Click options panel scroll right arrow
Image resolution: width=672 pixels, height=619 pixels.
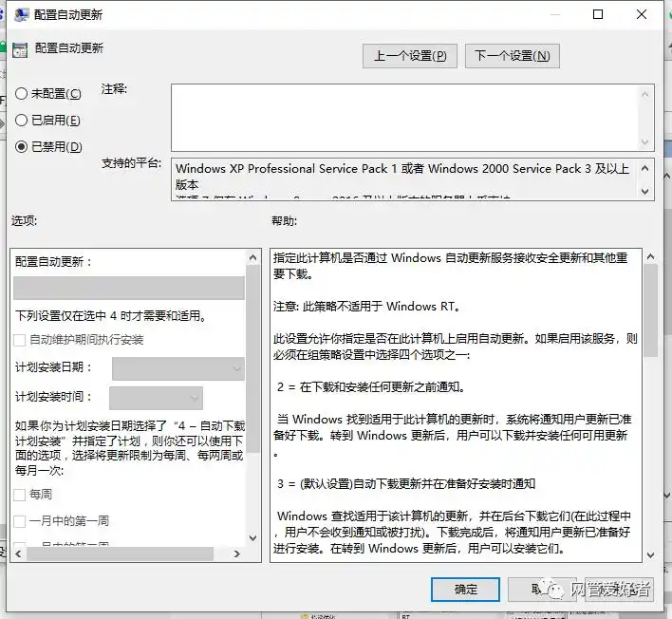tap(236, 553)
